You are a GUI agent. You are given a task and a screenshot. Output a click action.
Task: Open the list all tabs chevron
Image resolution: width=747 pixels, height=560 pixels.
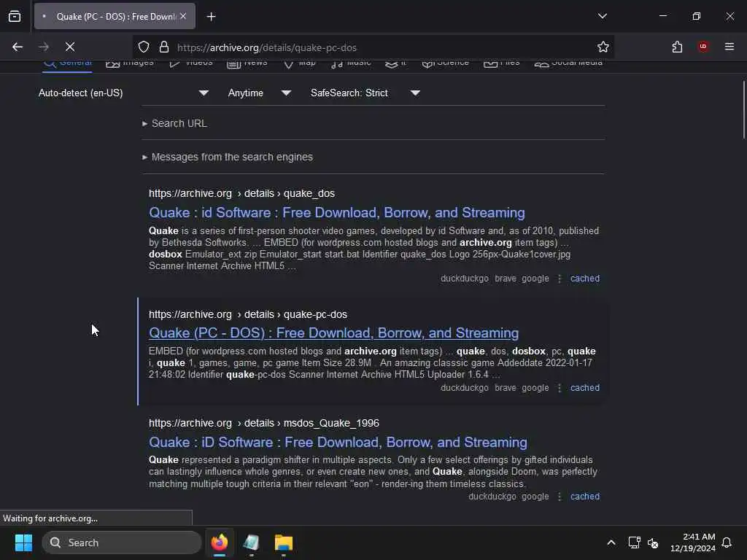point(602,16)
